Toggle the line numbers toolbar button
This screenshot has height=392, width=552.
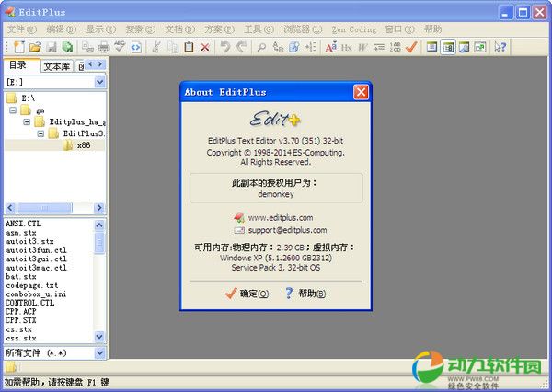[394, 47]
